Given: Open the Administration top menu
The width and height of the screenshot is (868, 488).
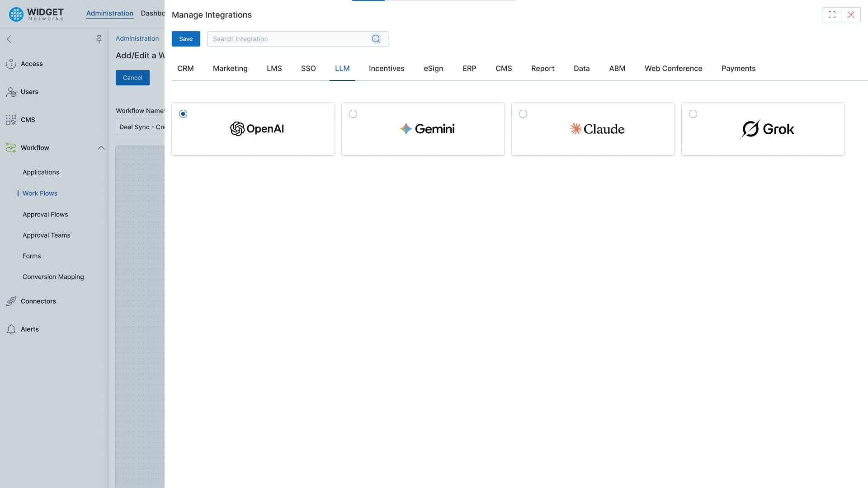Looking at the screenshot, I should [x=110, y=14].
